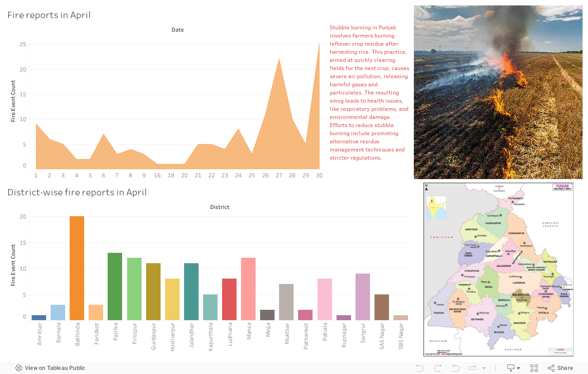Viewport: 588px width, 374px height.
Task: Click the 'SAS Nagar' axis label
Action: click(x=382, y=336)
